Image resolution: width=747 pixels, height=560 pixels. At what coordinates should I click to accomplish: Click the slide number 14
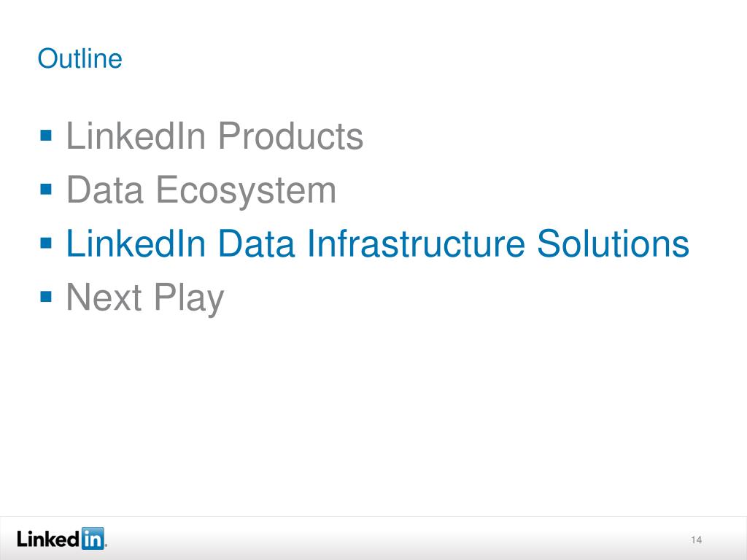pyautogui.click(x=696, y=540)
